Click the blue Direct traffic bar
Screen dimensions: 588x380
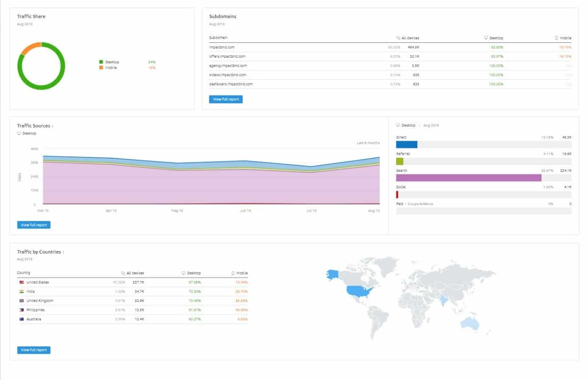coord(407,145)
